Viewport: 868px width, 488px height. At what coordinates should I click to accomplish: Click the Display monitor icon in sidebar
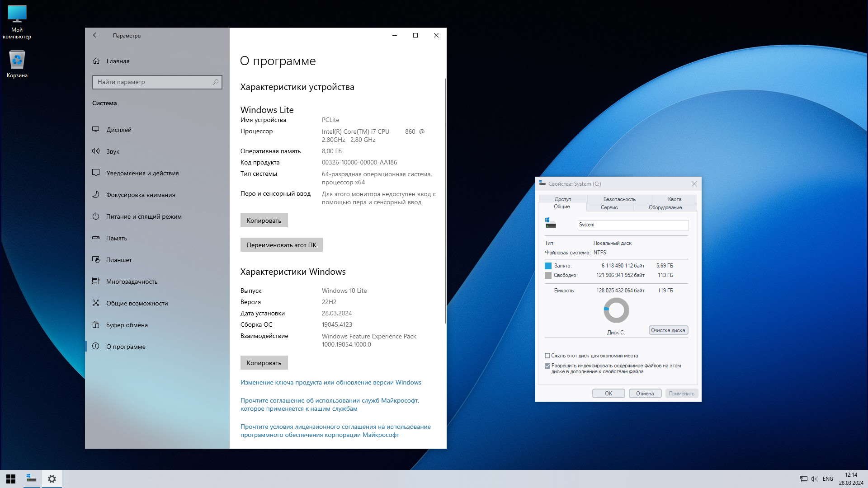pyautogui.click(x=96, y=130)
